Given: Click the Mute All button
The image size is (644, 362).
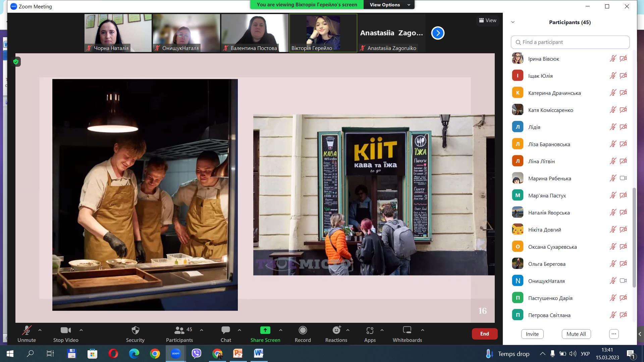Looking at the screenshot, I should tap(576, 334).
